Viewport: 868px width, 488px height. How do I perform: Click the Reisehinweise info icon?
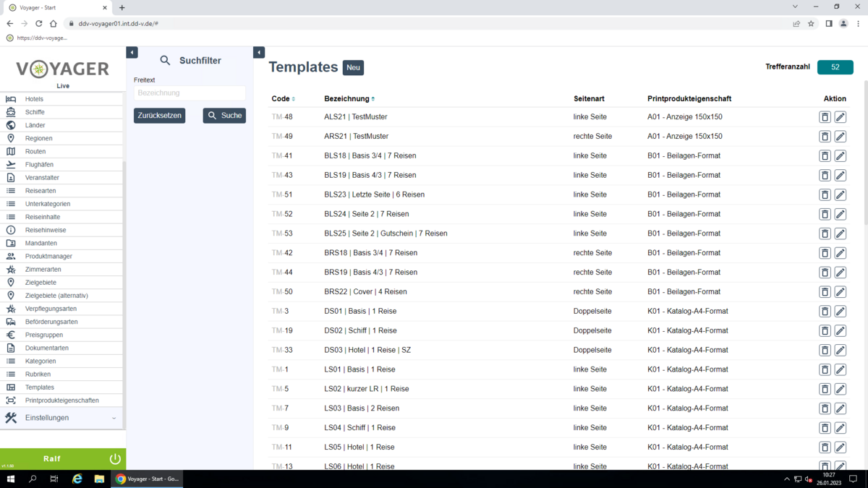11,230
